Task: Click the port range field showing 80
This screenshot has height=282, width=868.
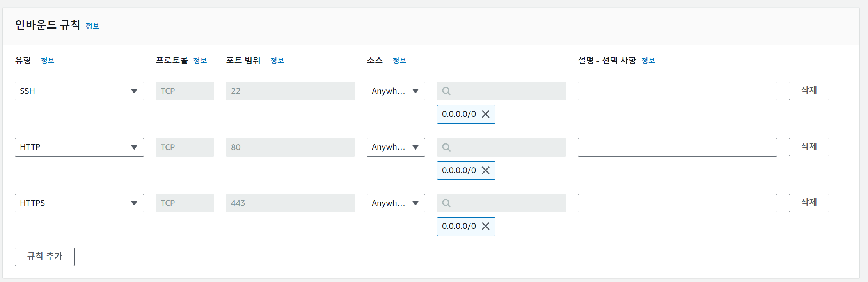Action: point(290,147)
